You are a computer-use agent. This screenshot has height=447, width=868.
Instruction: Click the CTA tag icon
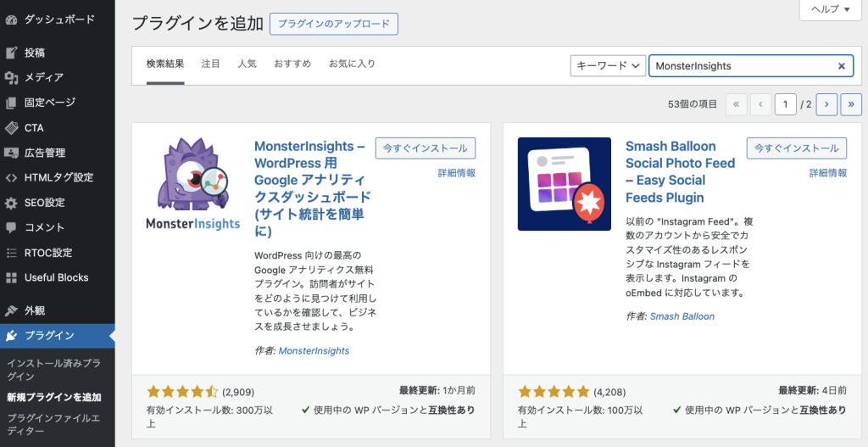(x=11, y=127)
